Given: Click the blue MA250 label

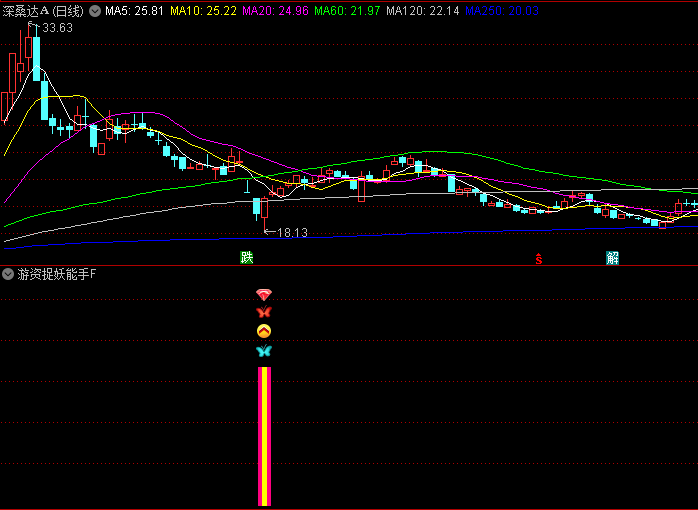Looking at the screenshot, I should [x=503, y=11].
